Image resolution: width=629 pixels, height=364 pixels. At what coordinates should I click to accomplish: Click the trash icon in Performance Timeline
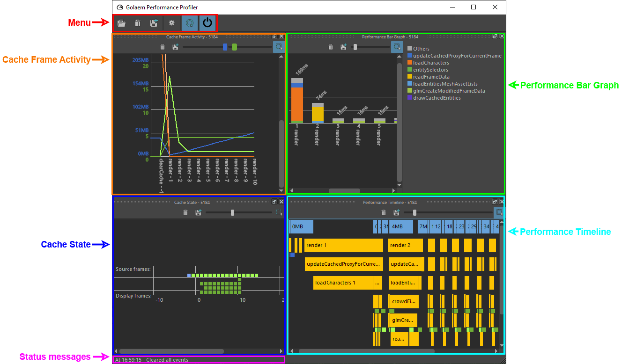pos(384,212)
